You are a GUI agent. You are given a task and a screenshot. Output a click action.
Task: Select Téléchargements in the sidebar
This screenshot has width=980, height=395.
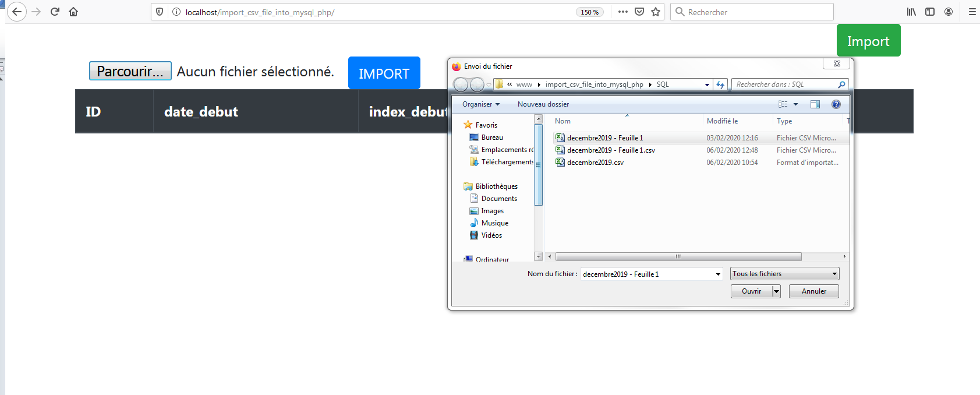point(507,162)
